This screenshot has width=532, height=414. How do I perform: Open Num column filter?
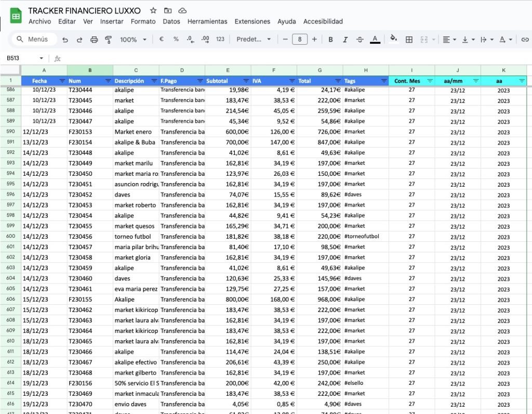tap(108, 81)
